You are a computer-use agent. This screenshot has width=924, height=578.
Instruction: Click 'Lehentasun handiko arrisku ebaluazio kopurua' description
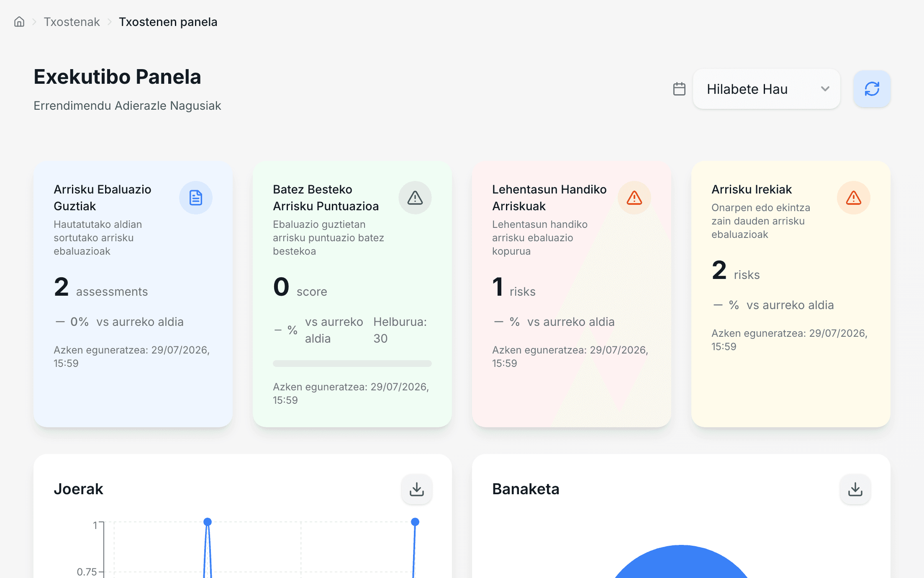[x=540, y=238]
